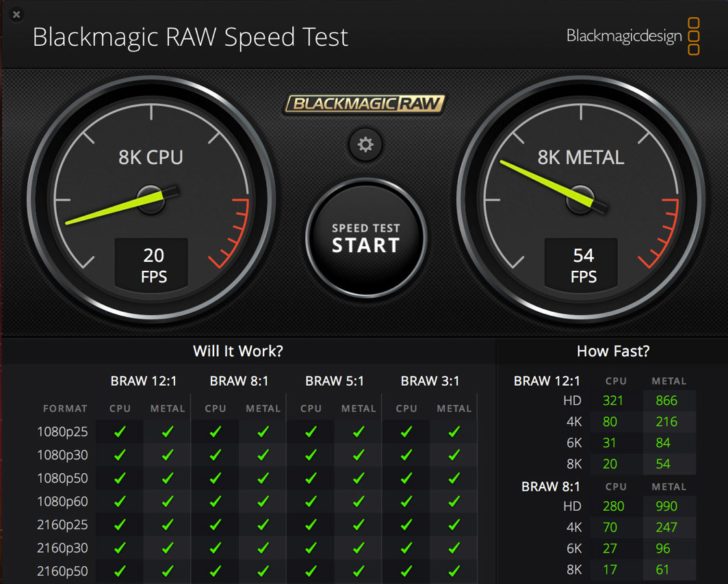Click the Blackmagic RAW Speed Test title
The width and height of the screenshot is (728, 584).
[x=190, y=37]
